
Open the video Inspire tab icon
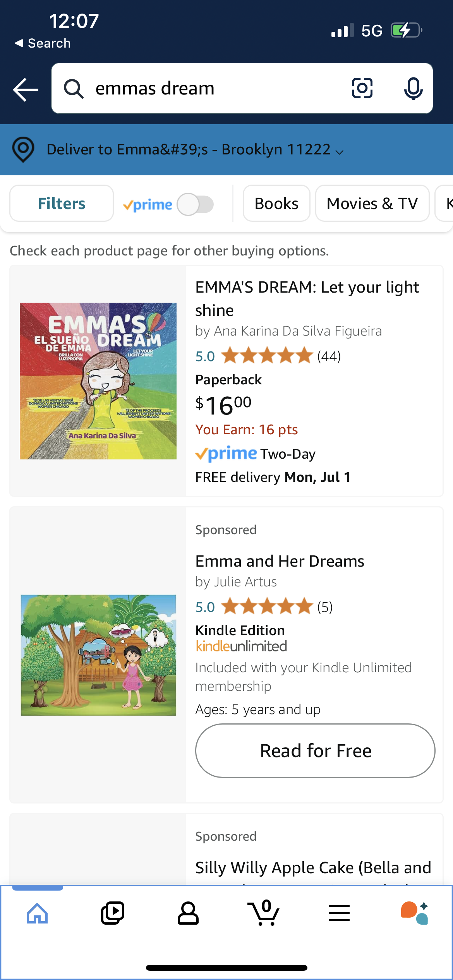tap(113, 913)
